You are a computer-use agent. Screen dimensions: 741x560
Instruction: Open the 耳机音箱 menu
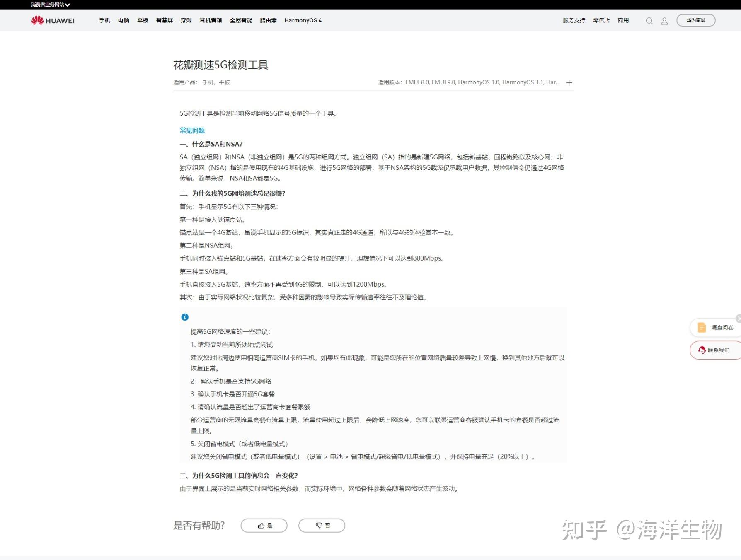pos(211,20)
